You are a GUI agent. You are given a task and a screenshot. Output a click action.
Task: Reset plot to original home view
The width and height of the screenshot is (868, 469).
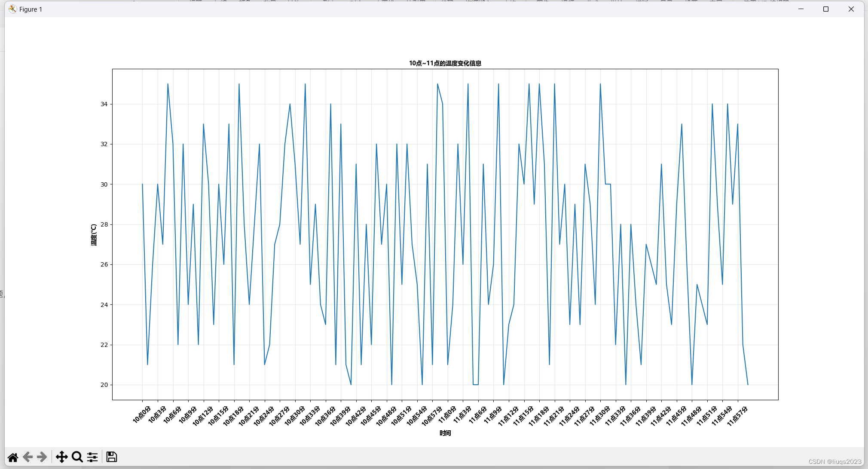[13, 457]
